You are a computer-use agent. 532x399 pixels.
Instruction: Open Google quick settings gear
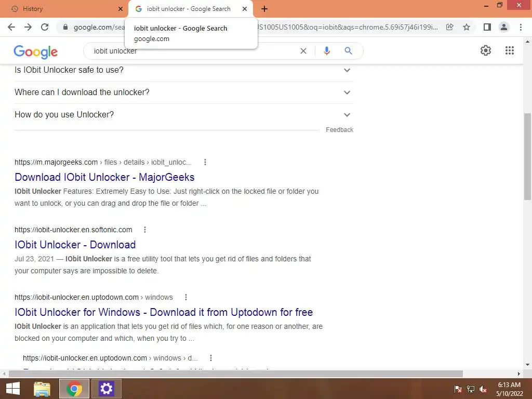486,50
